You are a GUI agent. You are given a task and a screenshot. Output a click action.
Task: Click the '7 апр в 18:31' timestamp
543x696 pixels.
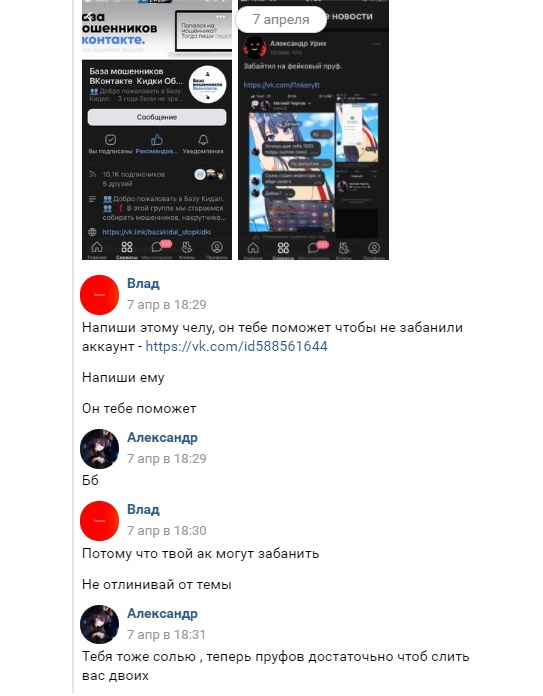pyautogui.click(x=166, y=635)
